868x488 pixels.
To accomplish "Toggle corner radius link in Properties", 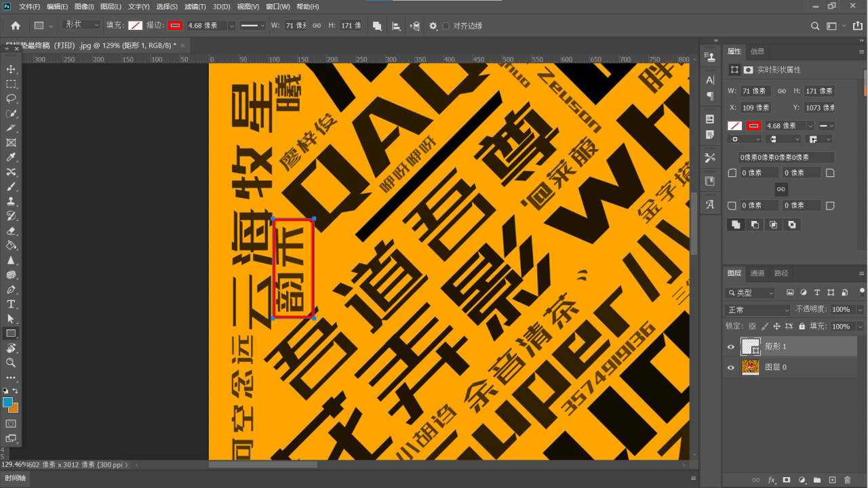I will click(781, 189).
